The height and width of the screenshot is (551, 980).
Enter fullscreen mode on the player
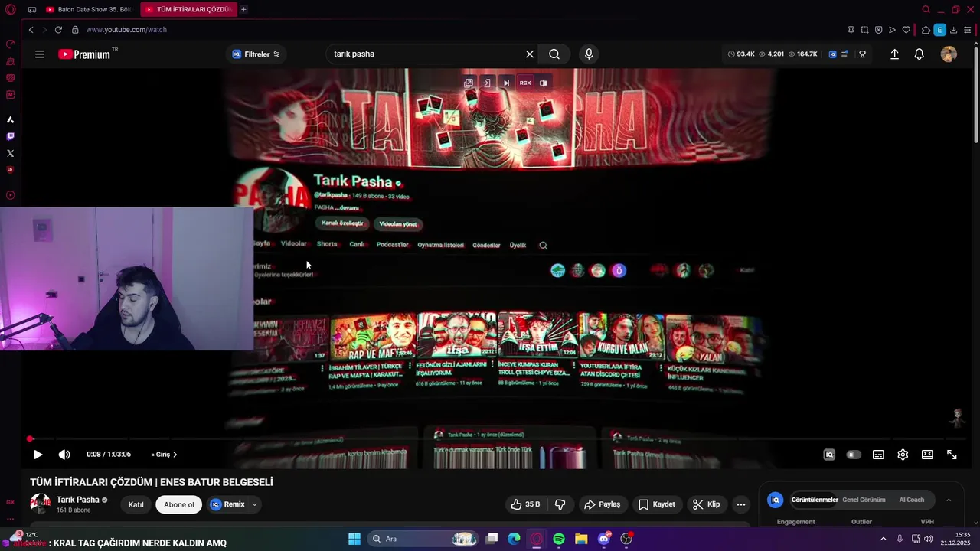click(952, 455)
